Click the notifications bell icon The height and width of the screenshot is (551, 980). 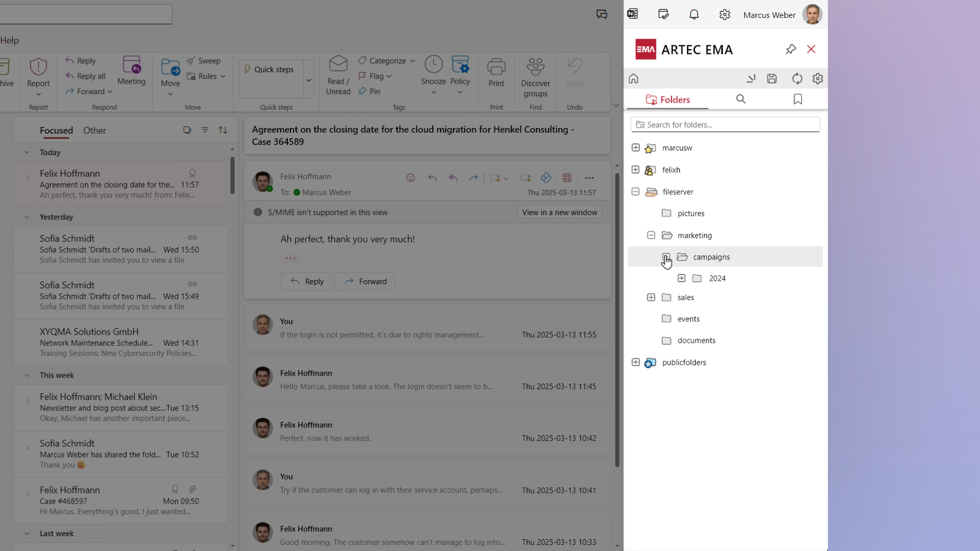point(694,15)
